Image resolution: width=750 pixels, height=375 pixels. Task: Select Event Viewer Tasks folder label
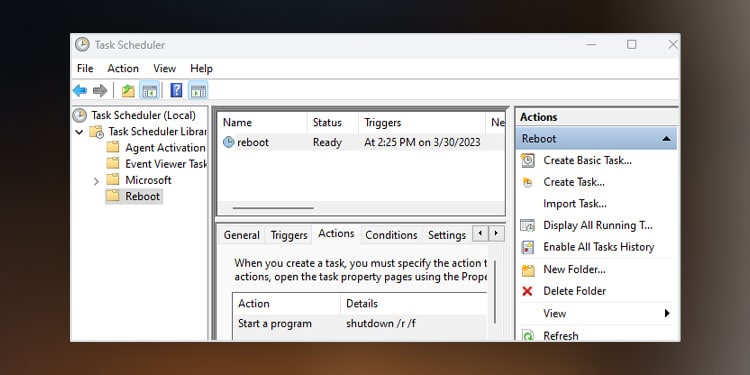166,164
